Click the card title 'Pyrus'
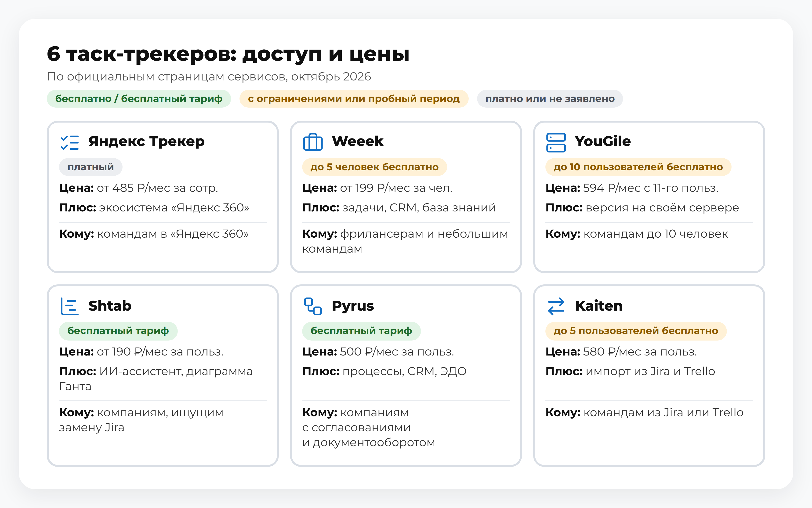 [353, 306]
